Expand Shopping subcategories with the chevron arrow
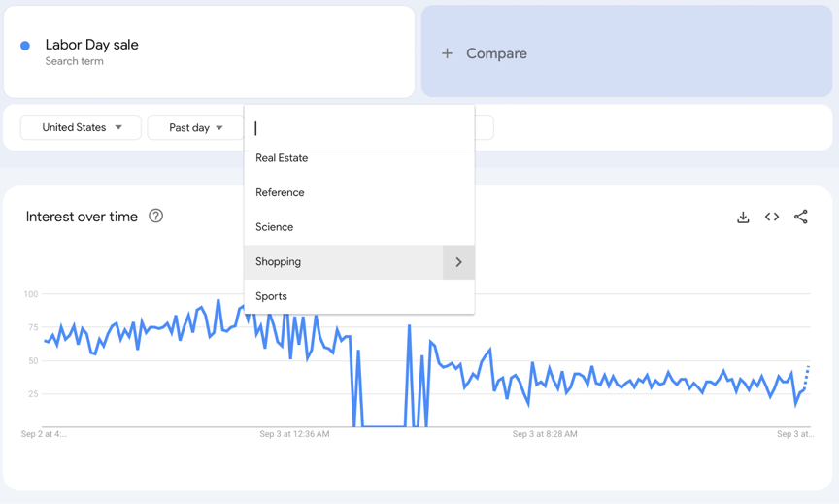This screenshot has width=839, height=504. [458, 262]
